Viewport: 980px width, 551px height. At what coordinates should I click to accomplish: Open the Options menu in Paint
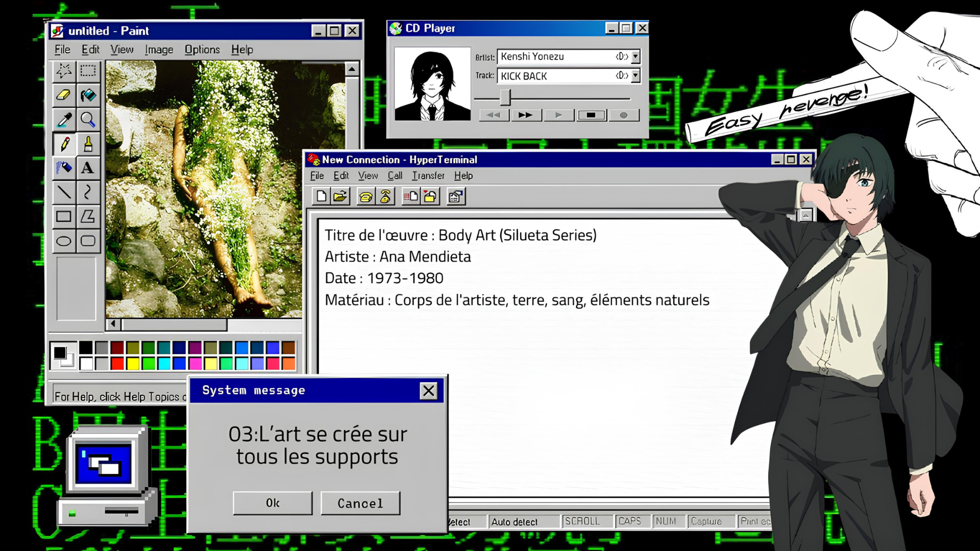point(202,49)
